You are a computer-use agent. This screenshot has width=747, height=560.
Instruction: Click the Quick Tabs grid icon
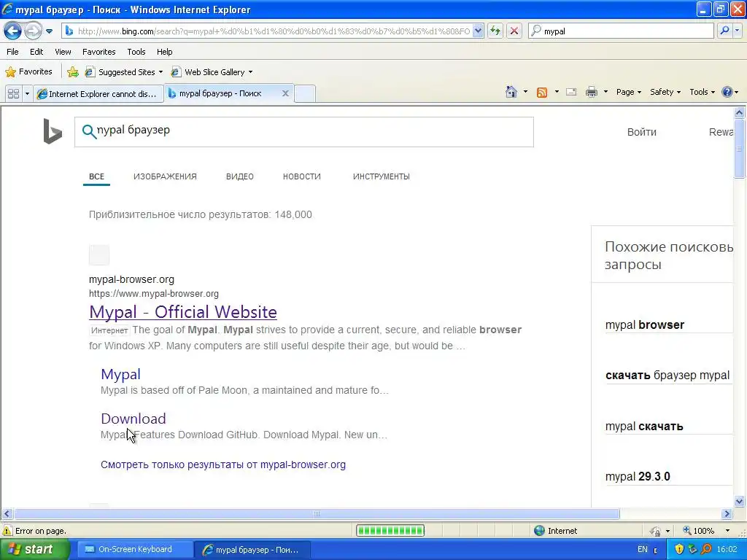[x=13, y=94]
